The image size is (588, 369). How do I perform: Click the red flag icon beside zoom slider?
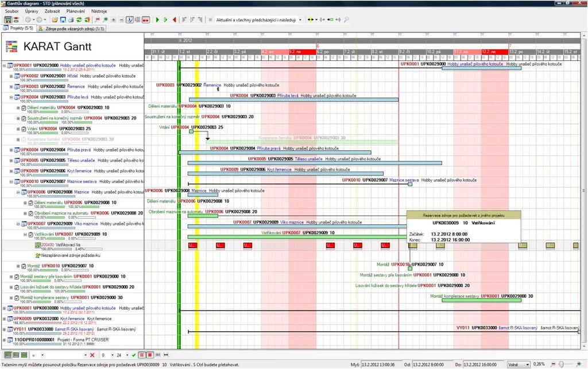(x=553, y=364)
